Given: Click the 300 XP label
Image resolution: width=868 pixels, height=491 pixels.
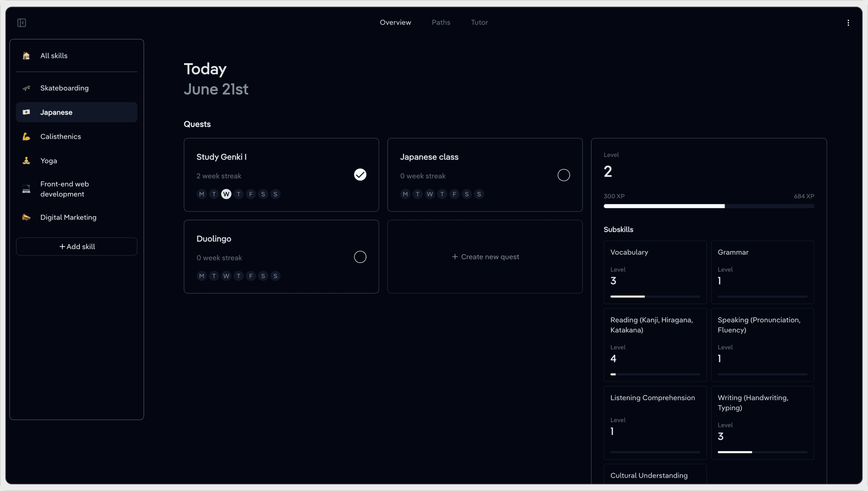Looking at the screenshot, I should click(614, 196).
